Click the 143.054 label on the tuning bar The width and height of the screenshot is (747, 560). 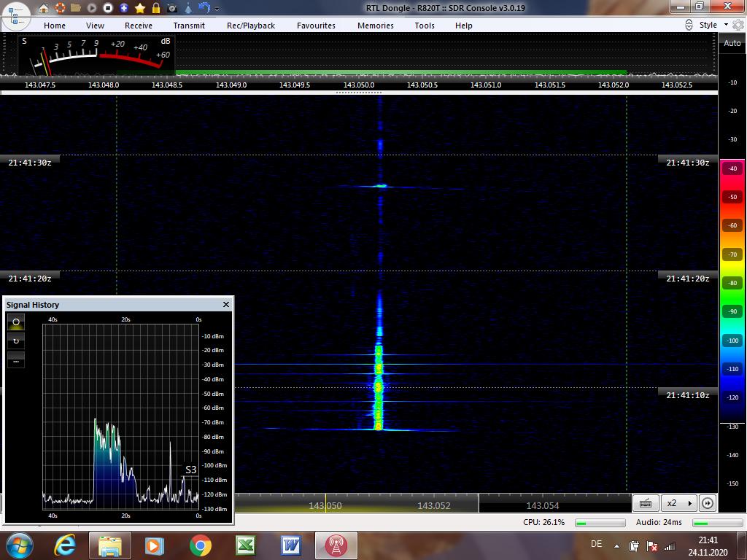543,506
